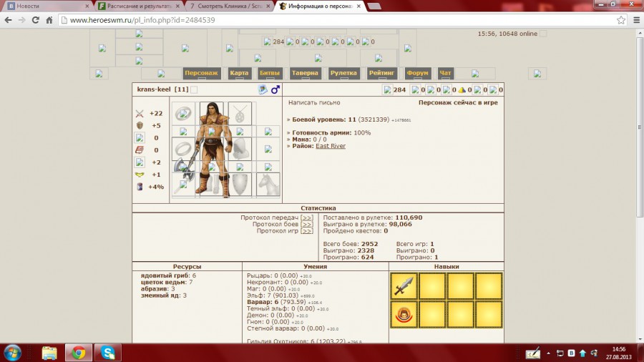Click the helmet equipment slot
Image resolution: width=644 pixels, height=362 pixels.
click(212, 114)
